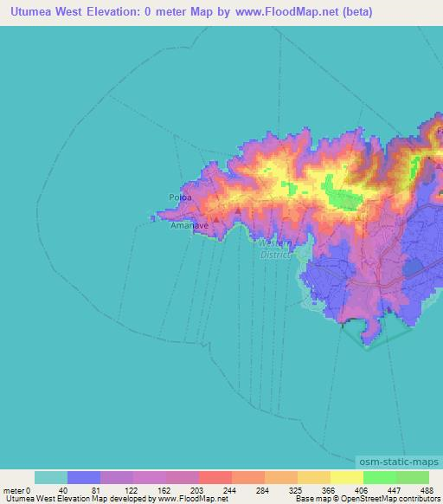Click the legend value 366
443x504 pixels.
click(328, 491)
